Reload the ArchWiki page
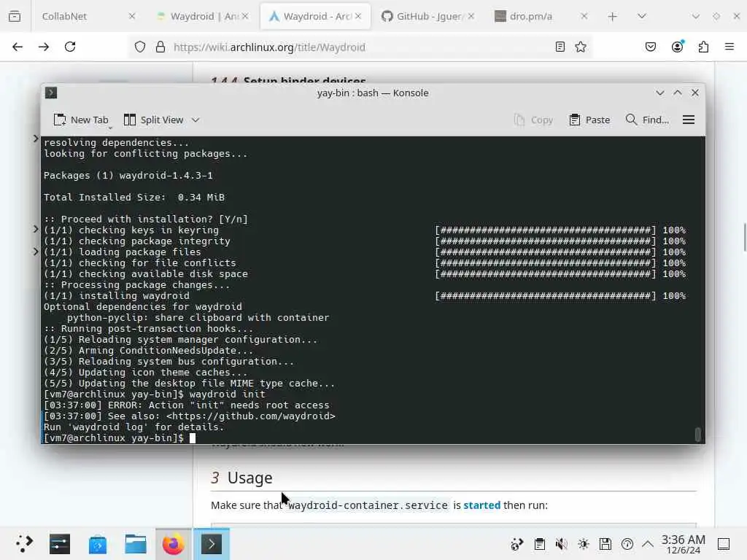Screen dimensions: 747x560 (x=70, y=47)
